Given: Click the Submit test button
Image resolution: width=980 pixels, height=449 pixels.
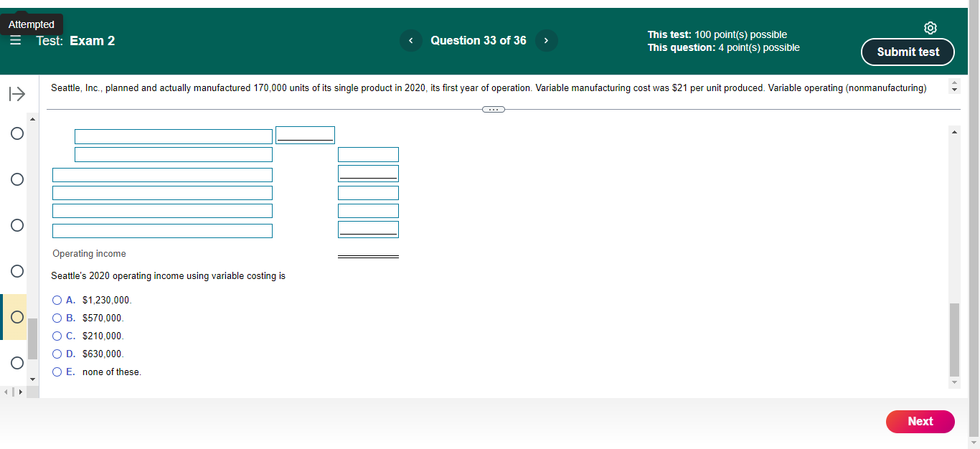Looking at the screenshot, I should [x=907, y=52].
